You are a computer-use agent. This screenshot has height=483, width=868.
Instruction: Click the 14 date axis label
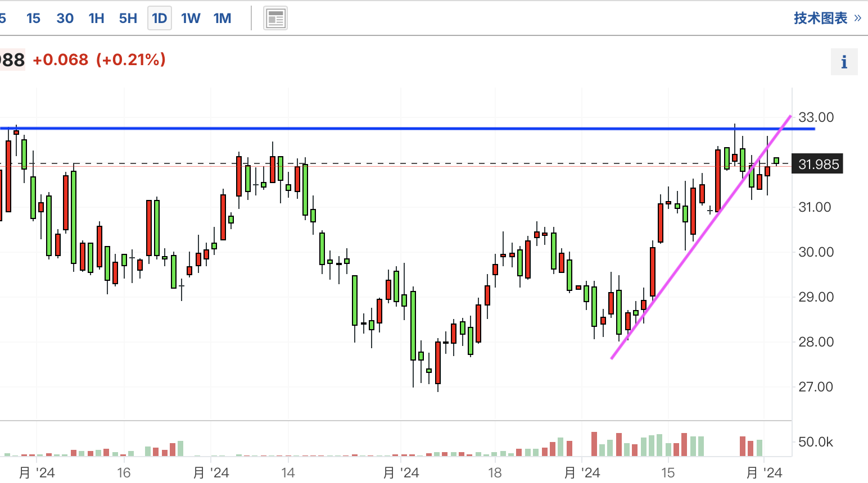point(288,473)
